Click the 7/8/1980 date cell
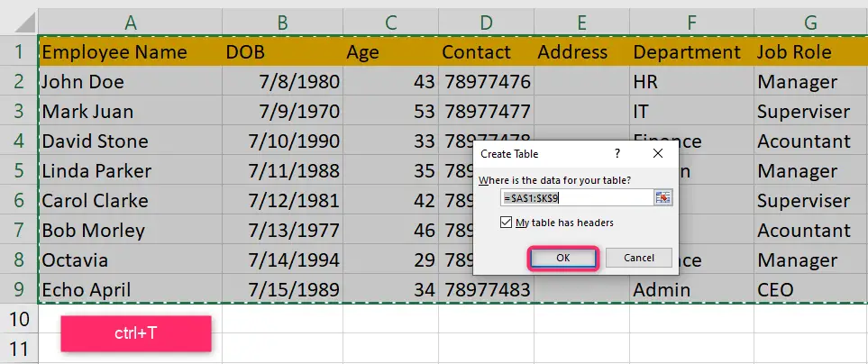The width and height of the screenshot is (868, 364). point(282,81)
